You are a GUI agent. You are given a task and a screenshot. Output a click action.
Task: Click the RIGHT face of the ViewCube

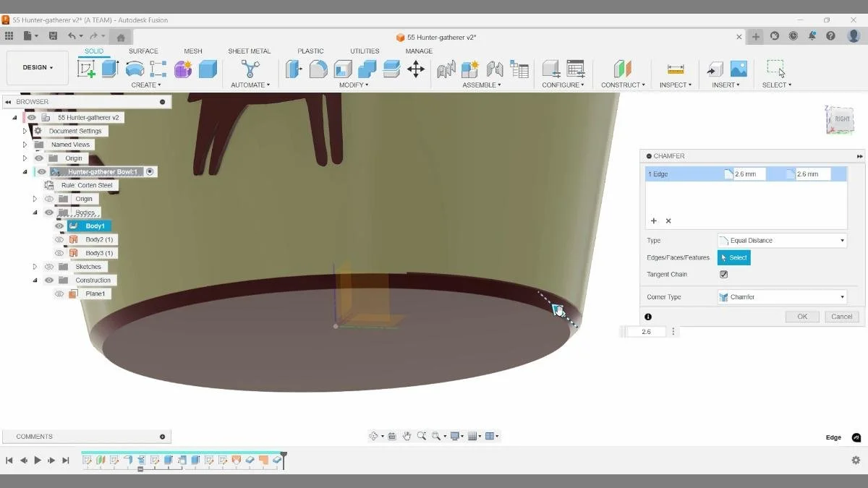841,119
